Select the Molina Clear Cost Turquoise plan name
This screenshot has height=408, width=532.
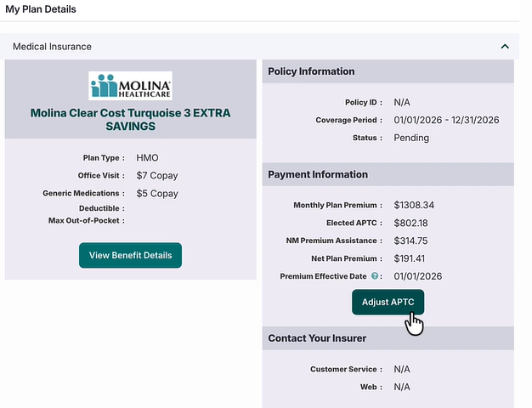pos(130,119)
